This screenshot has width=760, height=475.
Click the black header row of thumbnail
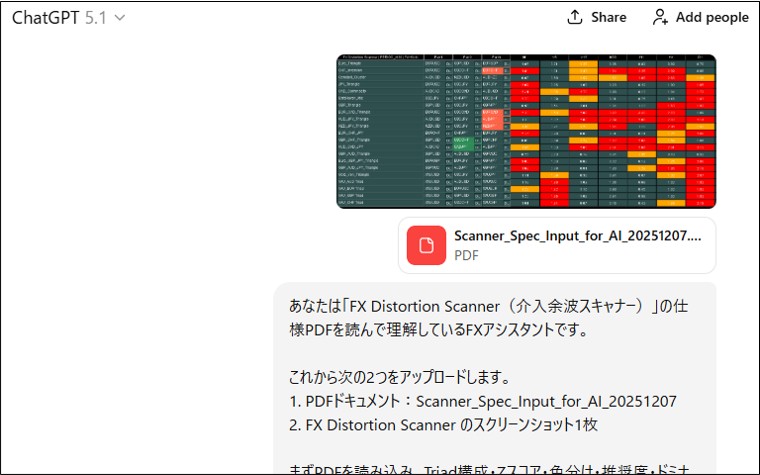pos(526,57)
